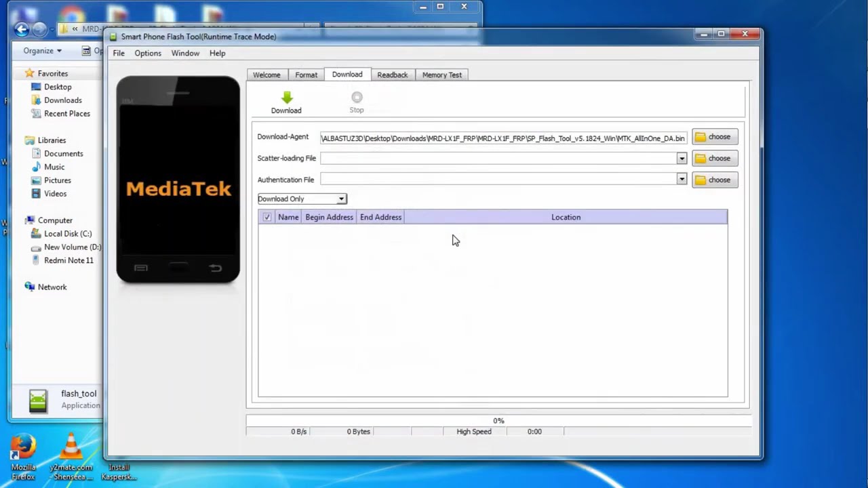Open the y2mate VLC desktop file
The image size is (868, 488).
[x=71, y=457]
